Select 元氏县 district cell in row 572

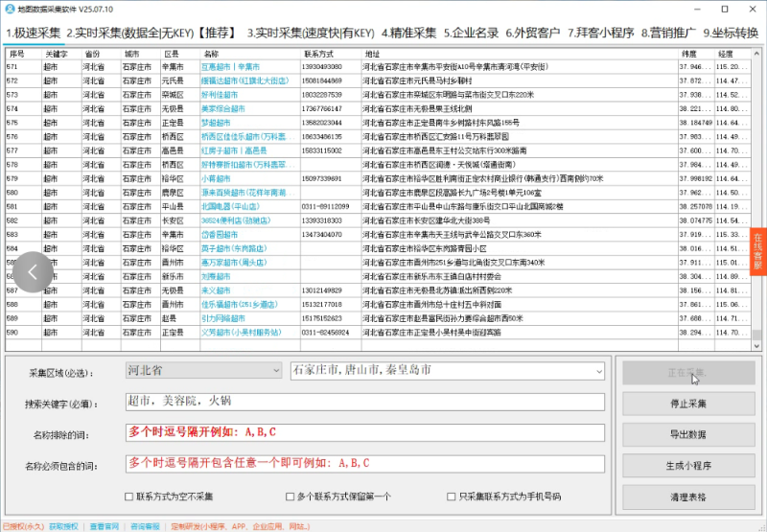click(x=180, y=81)
